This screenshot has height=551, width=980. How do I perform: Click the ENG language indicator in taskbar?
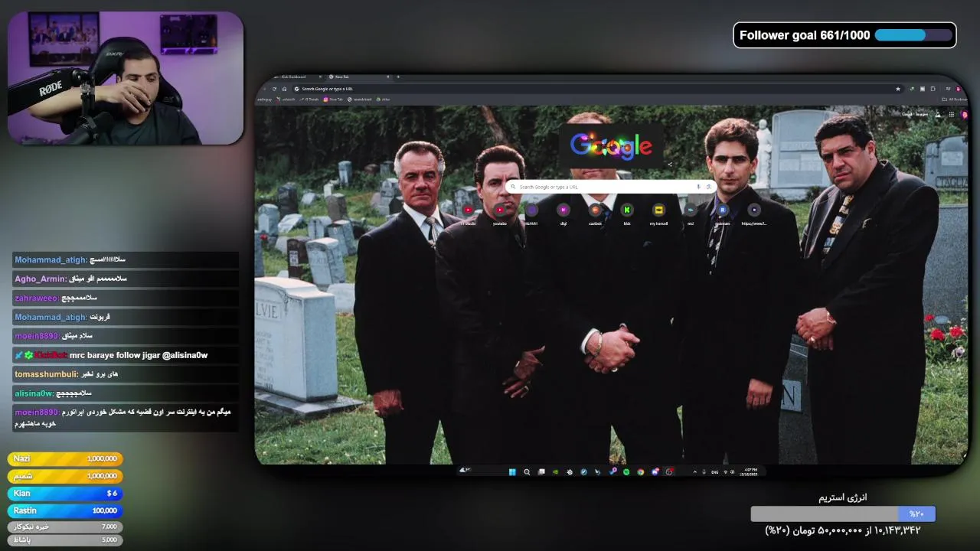click(714, 472)
